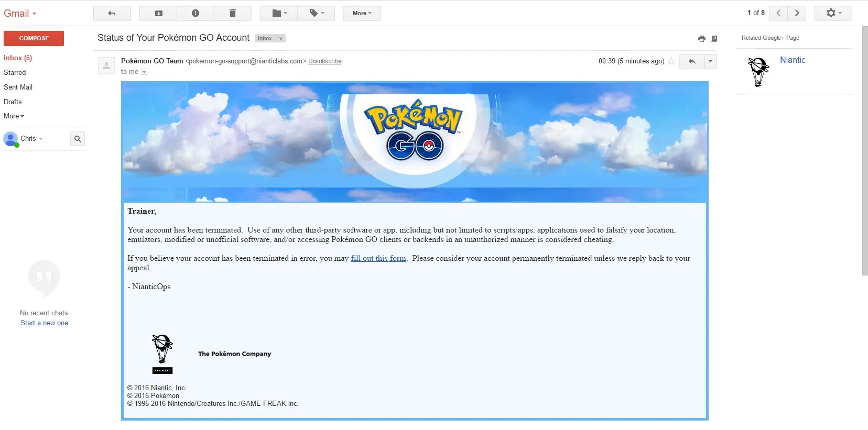Archive this email
This screenshot has height=430, width=868.
(x=158, y=13)
